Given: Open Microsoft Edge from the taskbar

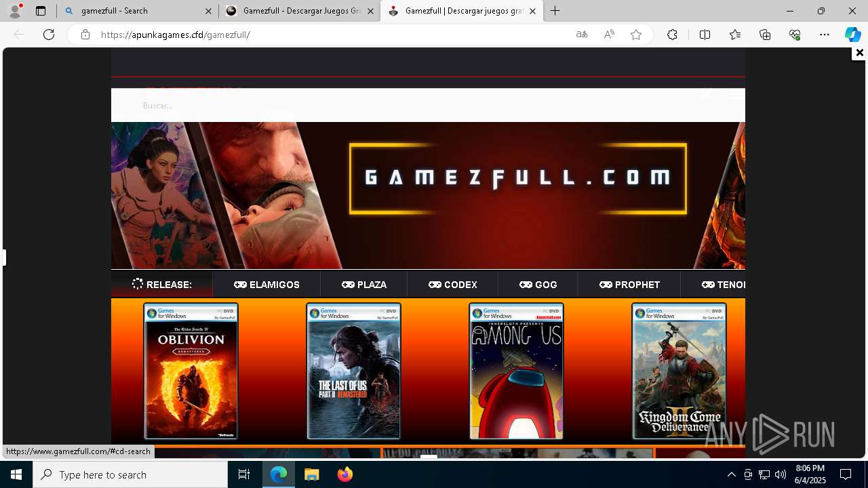Looking at the screenshot, I should (279, 474).
